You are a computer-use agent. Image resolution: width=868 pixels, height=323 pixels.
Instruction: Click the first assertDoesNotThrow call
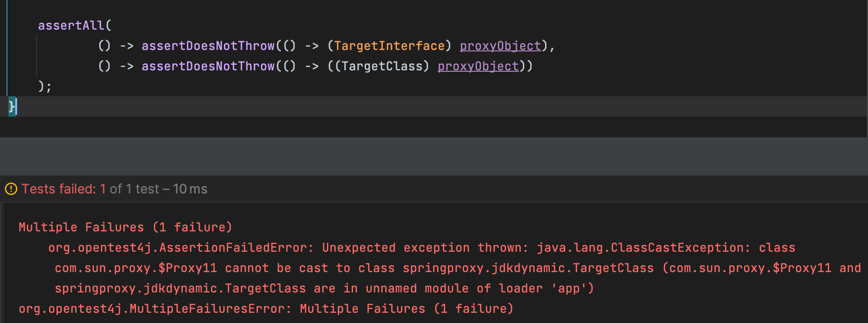(208, 46)
